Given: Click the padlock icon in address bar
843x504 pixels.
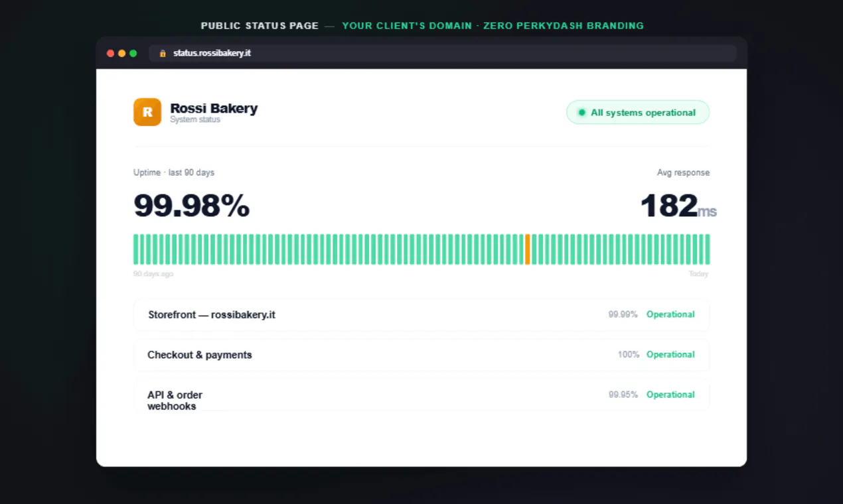Looking at the screenshot, I should pyautogui.click(x=163, y=53).
